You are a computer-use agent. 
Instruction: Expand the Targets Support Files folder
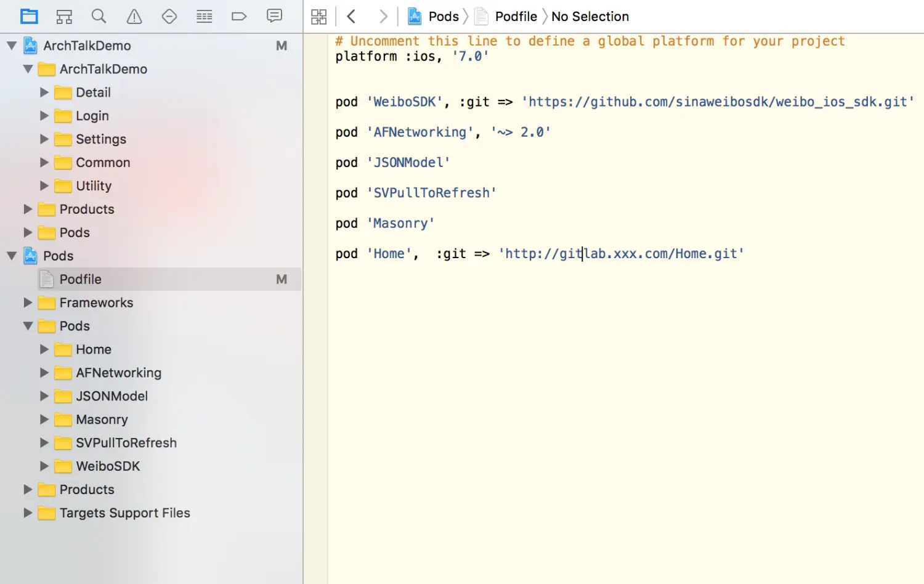click(28, 513)
